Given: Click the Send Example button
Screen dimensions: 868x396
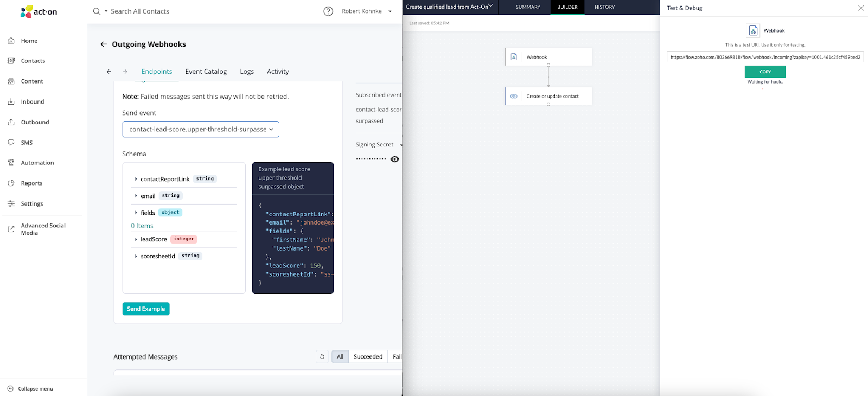Looking at the screenshot, I should [146, 309].
